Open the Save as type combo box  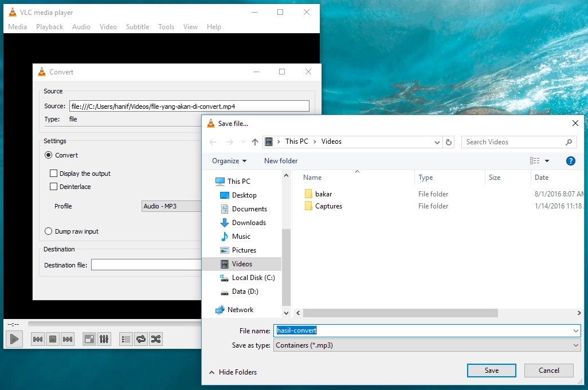[x=427, y=345]
